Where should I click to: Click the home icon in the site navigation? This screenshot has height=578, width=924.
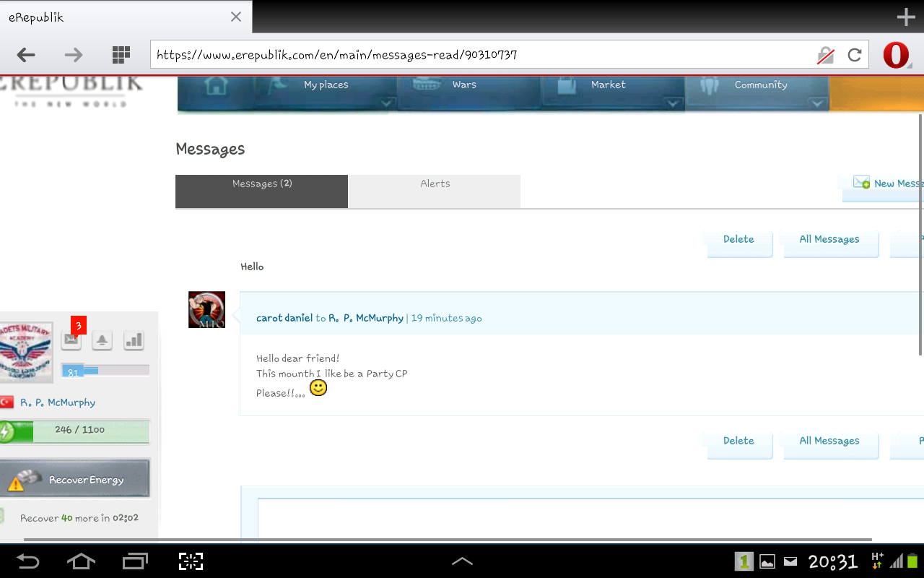(217, 86)
